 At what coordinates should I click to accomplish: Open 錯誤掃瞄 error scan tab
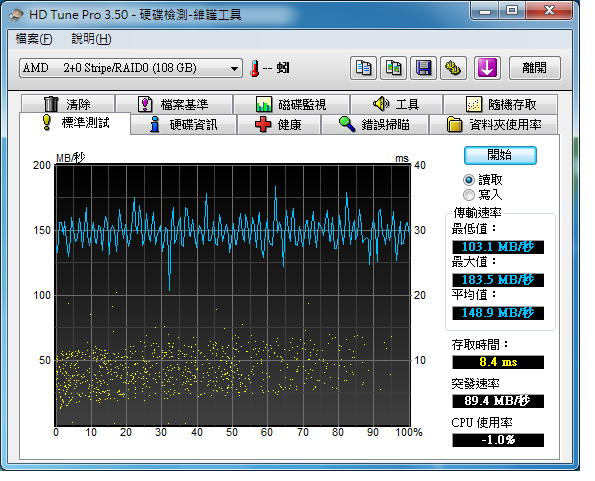point(375,124)
